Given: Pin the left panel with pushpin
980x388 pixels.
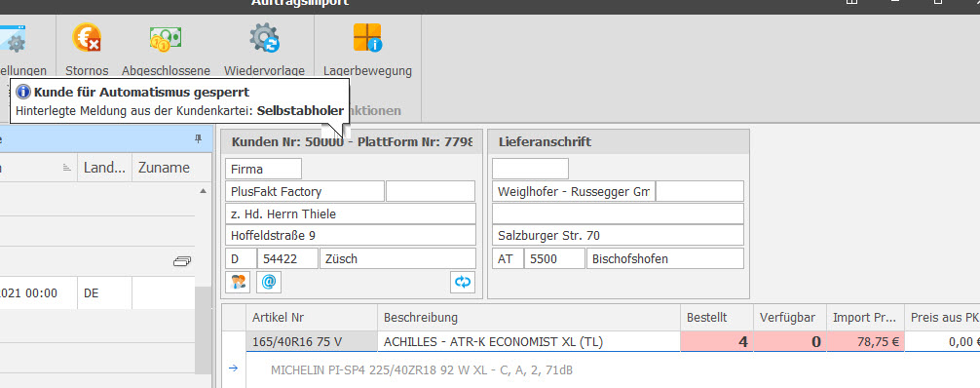Looking at the screenshot, I should pyautogui.click(x=199, y=138).
